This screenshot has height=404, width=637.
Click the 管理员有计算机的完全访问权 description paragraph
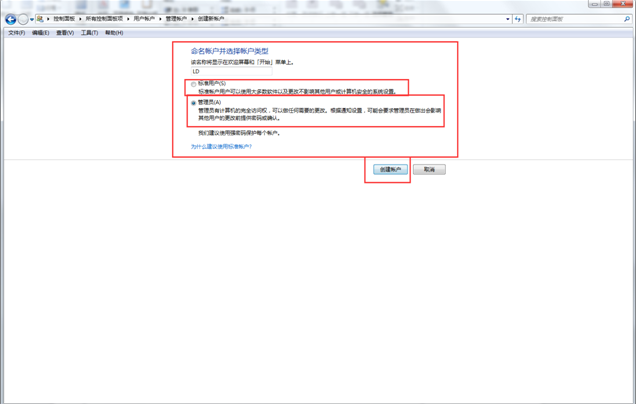pyautogui.click(x=320, y=114)
